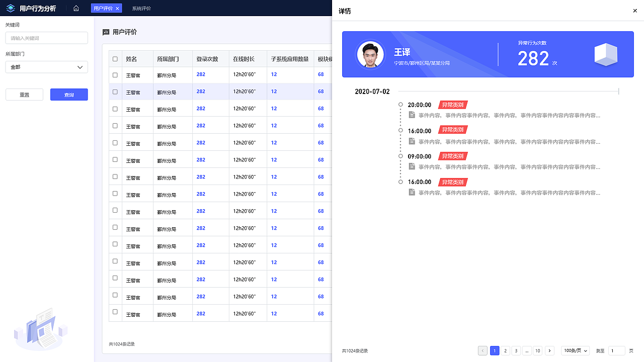The height and width of the screenshot is (362, 644).
Task: Select the 2020-07-02 timeline date
Action: 372,92
